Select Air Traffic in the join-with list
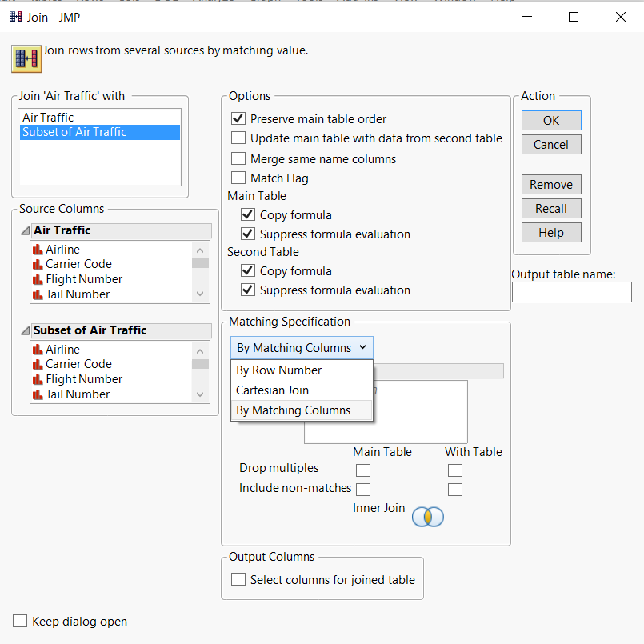This screenshot has width=644, height=644. tap(100, 118)
